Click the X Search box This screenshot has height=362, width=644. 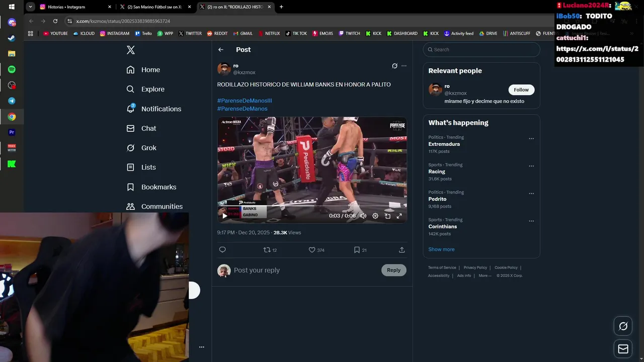(481, 50)
